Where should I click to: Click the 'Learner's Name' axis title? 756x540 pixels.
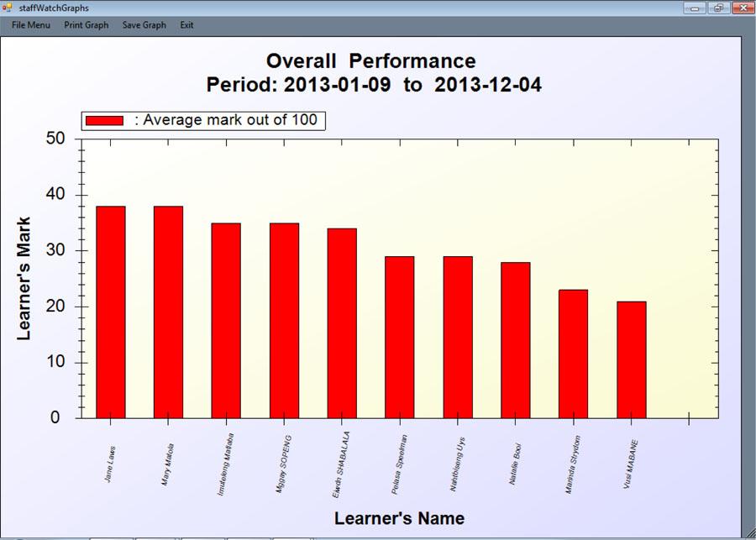coord(399,518)
